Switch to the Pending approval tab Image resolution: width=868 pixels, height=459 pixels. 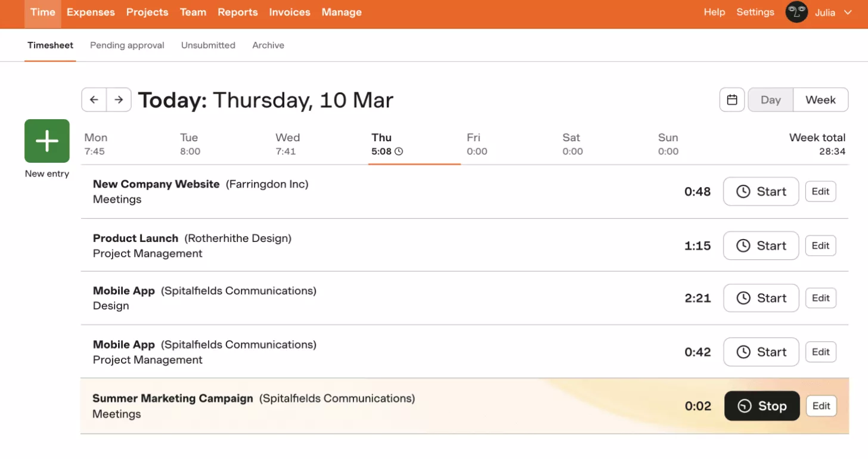(x=127, y=45)
